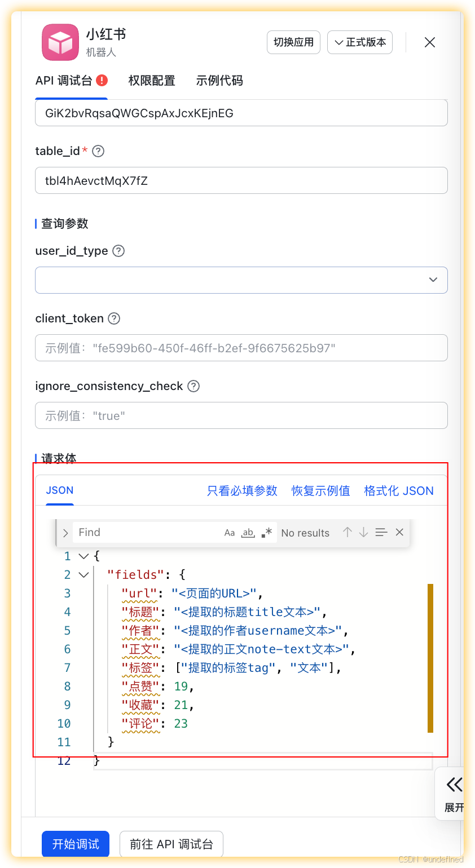Screen dimensions: 475x868
Task: Toggle Match Whole Word in Find bar
Action: pos(248,533)
